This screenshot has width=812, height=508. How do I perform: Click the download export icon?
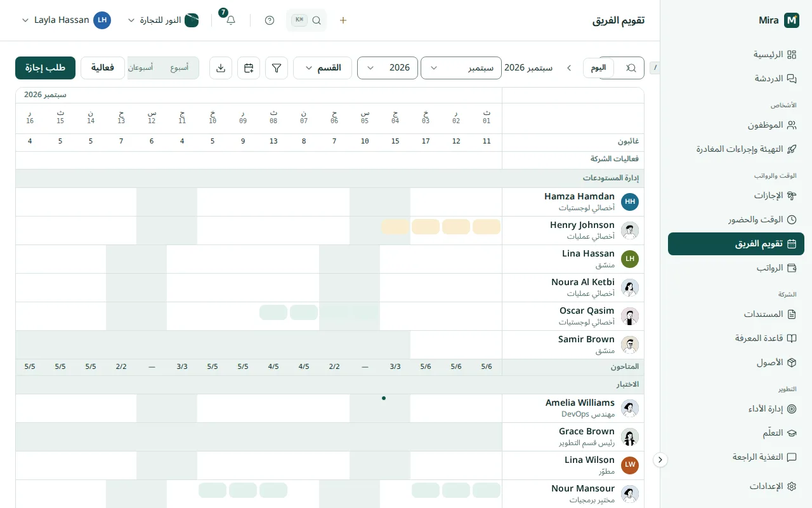tap(221, 68)
